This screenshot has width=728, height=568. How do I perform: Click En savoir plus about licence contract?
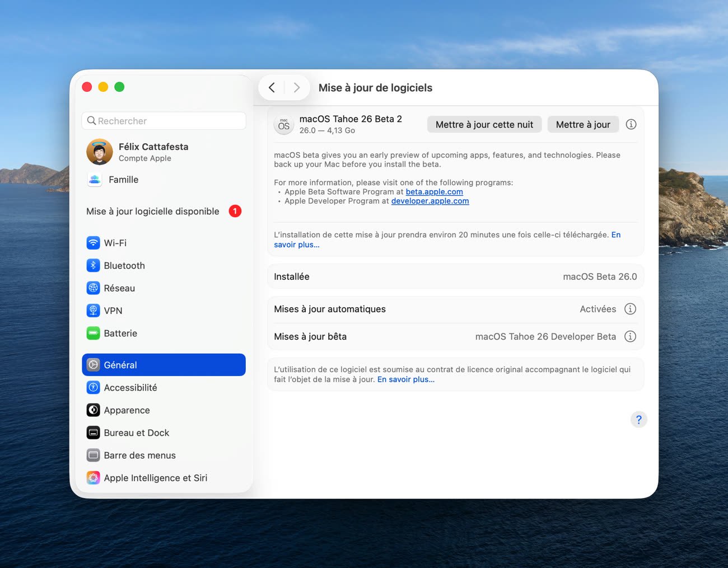(x=406, y=379)
